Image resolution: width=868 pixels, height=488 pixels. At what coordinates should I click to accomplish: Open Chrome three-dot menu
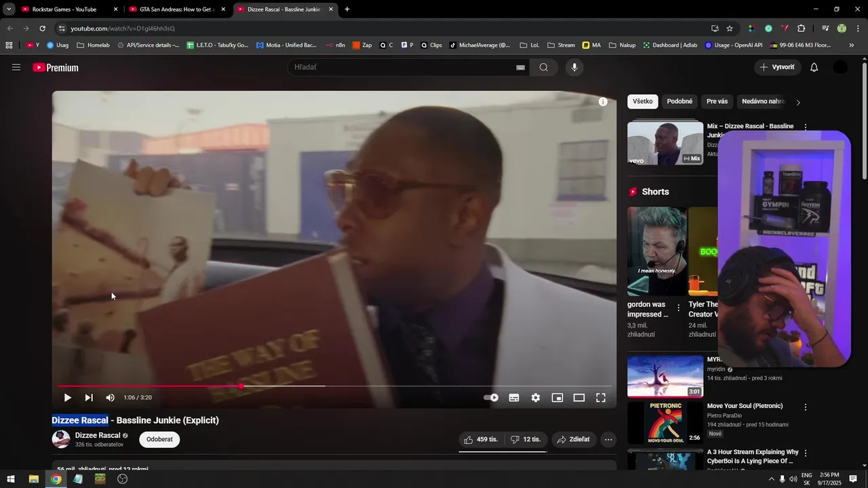tap(858, 28)
